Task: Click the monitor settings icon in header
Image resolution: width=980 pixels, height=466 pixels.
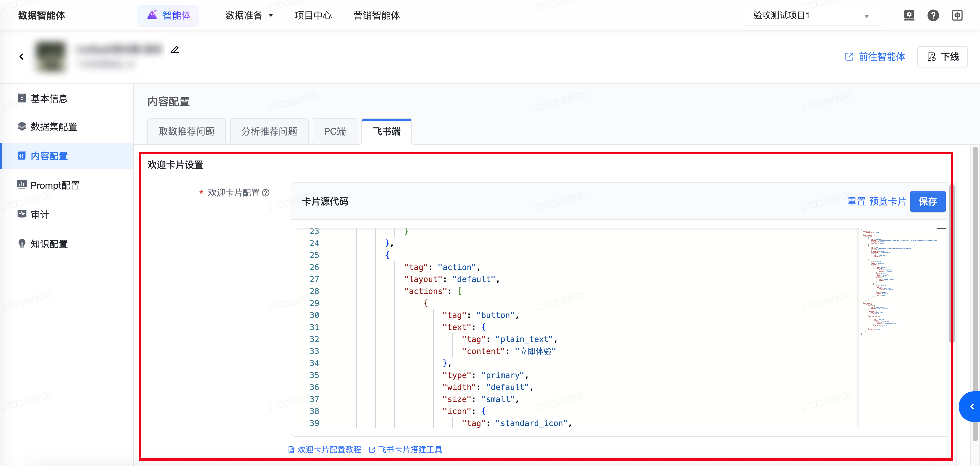Action: point(909,16)
